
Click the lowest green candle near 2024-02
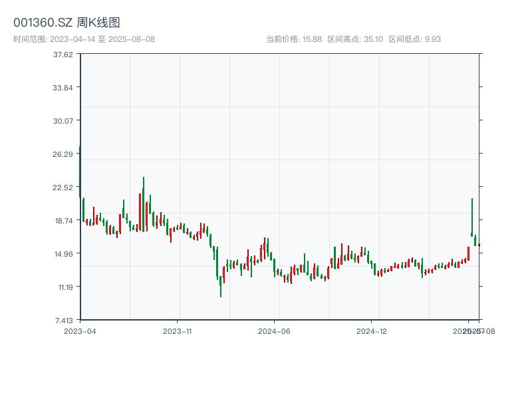221,286
